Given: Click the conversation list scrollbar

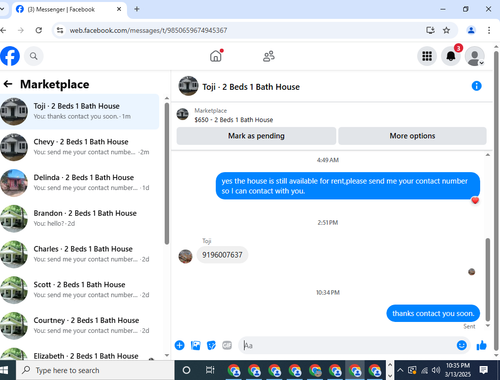Looking at the screenshot, I should click(x=167, y=173).
